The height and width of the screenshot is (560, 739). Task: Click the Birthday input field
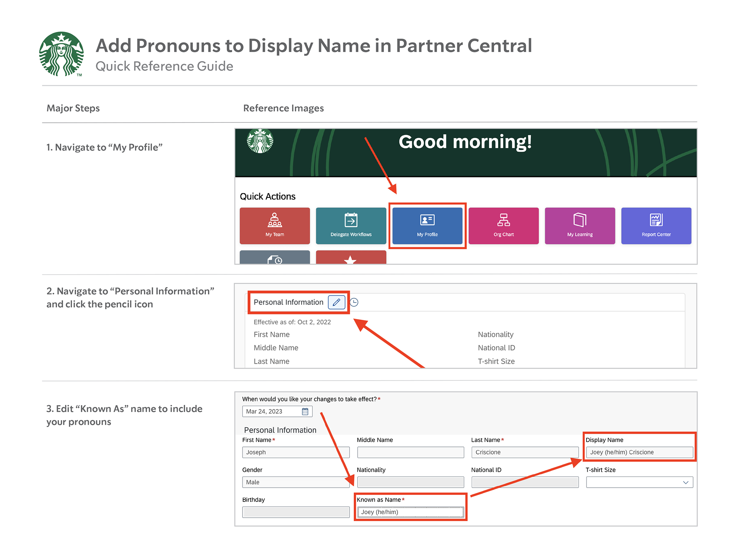point(296,512)
